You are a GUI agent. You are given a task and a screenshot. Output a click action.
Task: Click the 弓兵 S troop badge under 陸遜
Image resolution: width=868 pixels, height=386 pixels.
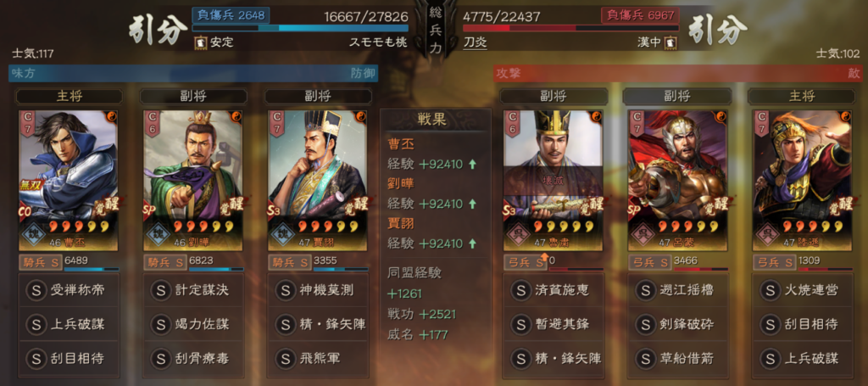773,262
